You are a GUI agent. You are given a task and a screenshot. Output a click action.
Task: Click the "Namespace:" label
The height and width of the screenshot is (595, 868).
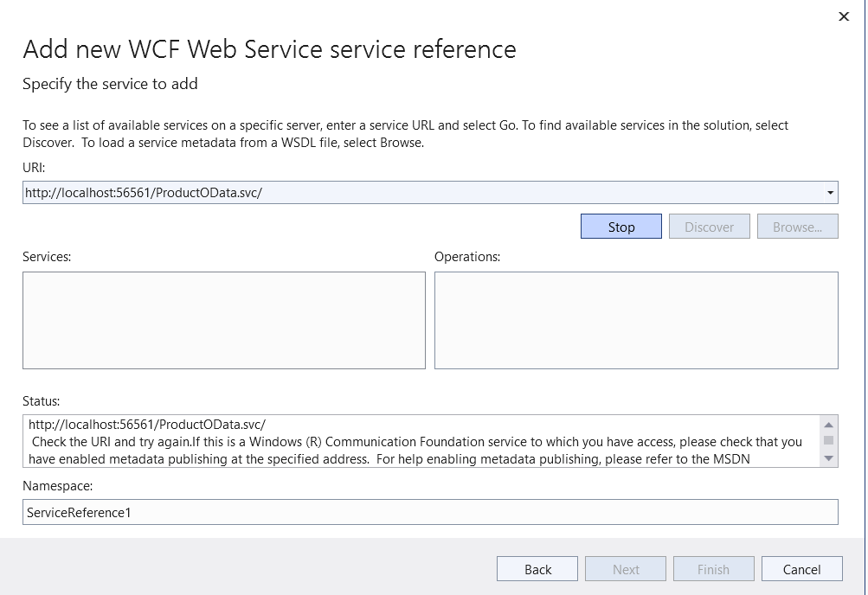pyautogui.click(x=57, y=486)
